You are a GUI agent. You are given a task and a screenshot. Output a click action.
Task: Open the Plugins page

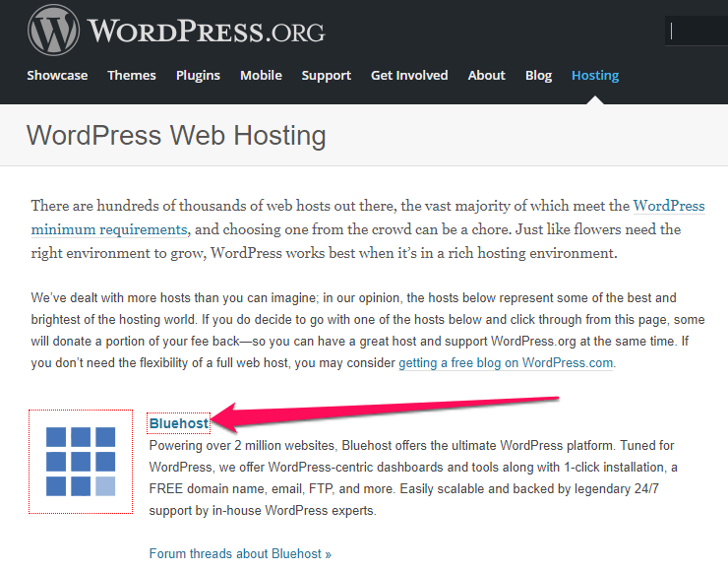point(198,75)
